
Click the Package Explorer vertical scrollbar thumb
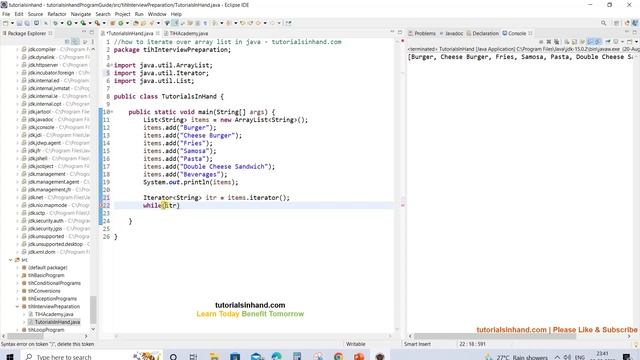(x=93, y=309)
